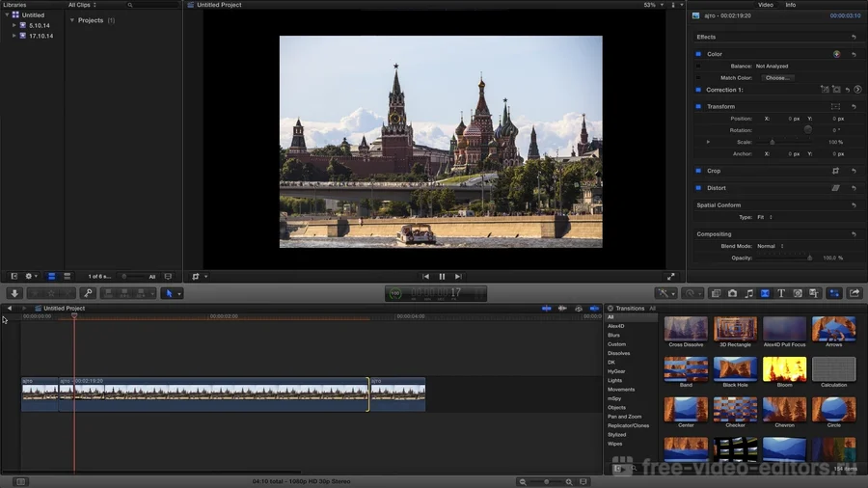
Task: Reset the Effects section
Action: pyautogui.click(x=854, y=37)
